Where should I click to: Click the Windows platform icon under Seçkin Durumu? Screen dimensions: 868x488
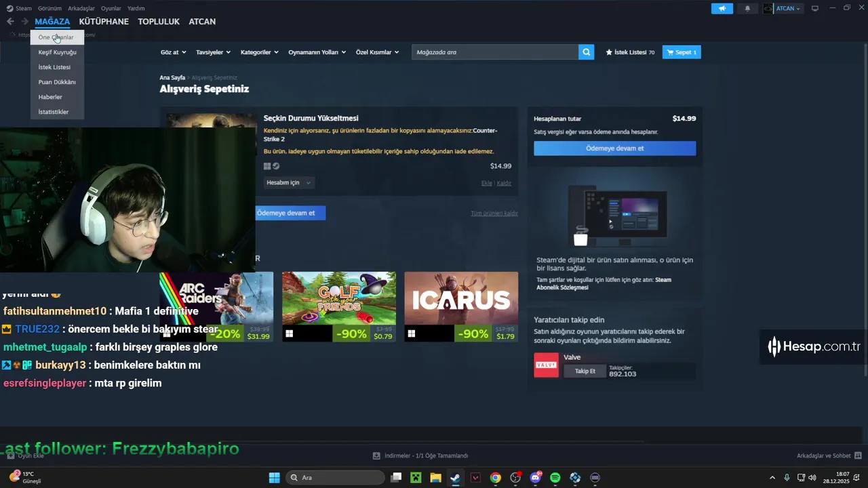(267, 166)
